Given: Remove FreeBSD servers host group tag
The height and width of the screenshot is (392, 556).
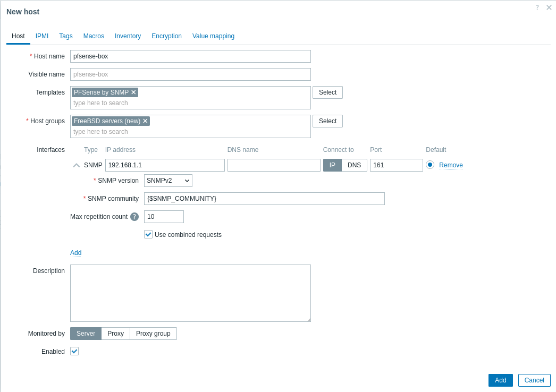Looking at the screenshot, I should (x=145, y=121).
